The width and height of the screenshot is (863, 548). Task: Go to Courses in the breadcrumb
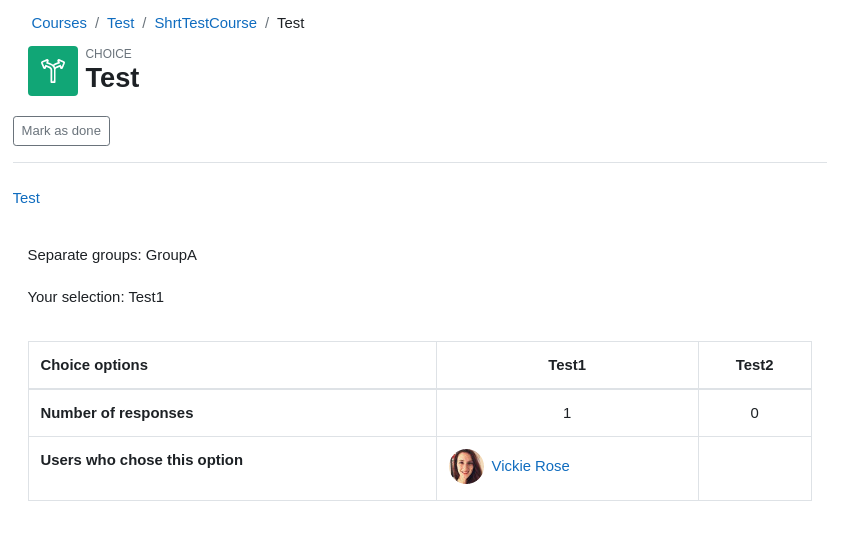(x=59, y=23)
